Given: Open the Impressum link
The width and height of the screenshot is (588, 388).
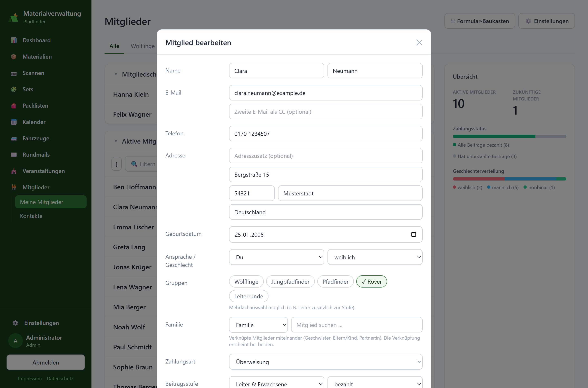Looking at the screenshot, I should click(30, 378).
